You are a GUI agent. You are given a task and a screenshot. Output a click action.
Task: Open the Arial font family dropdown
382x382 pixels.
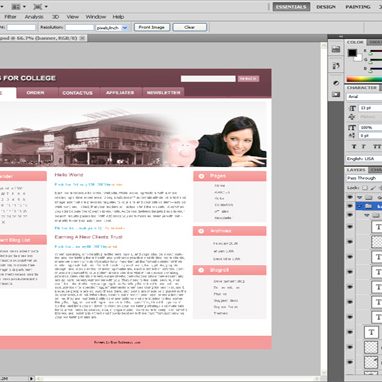(x=364, y=97)
